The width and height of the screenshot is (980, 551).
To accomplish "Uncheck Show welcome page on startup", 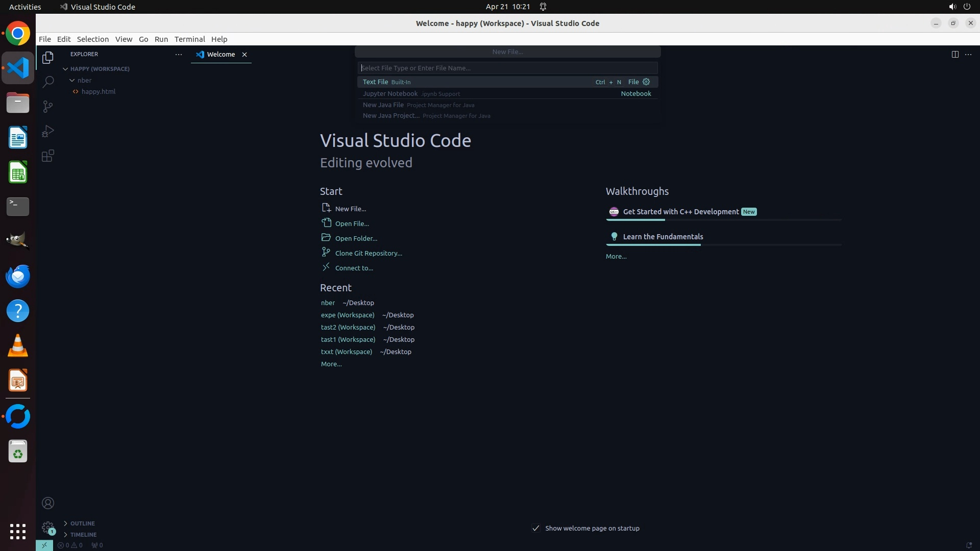I will (536, 528).
